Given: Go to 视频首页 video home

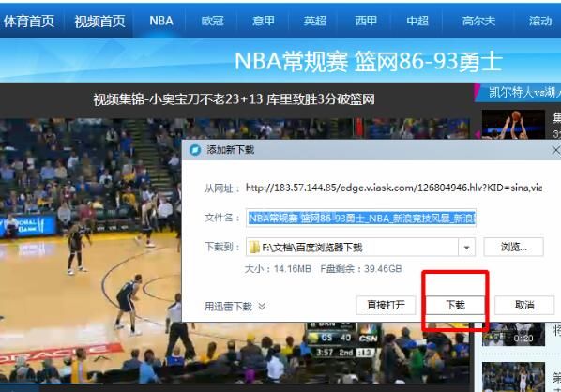Looking at the screenshot, I should click(x=99, y=22).
